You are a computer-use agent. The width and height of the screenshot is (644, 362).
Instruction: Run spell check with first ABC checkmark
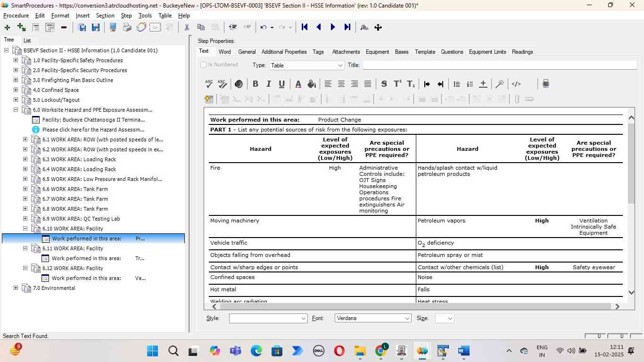tap(209, 84)
